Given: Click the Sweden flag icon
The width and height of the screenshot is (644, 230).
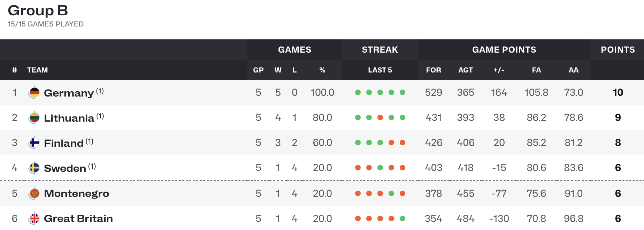Looking at the screenshot, I should click(x=34, y=168).
